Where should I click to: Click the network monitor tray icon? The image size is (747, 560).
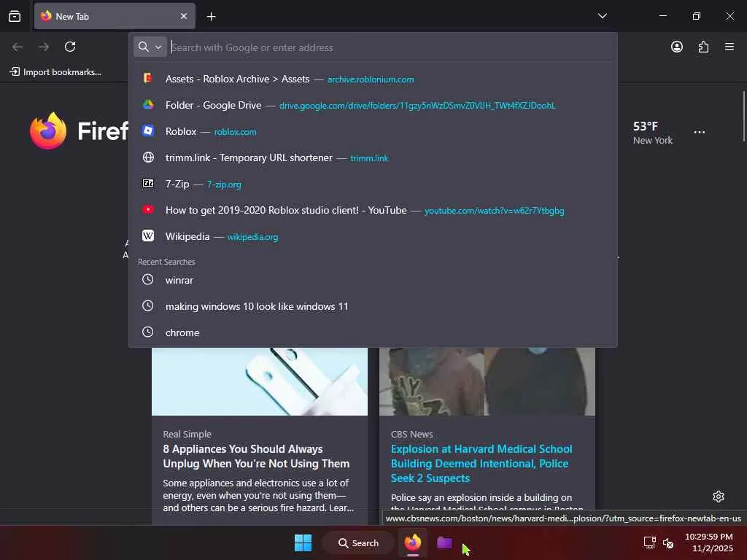[649, 542]
